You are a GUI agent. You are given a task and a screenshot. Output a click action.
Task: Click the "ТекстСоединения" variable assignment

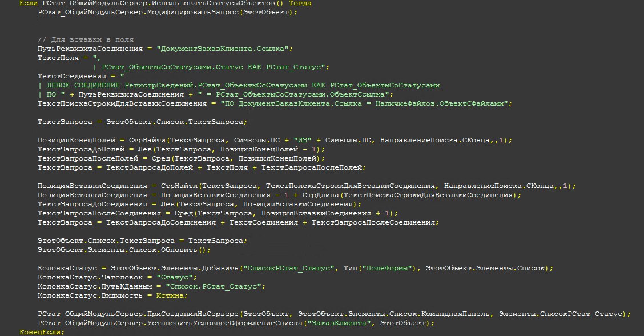pos(72,77)
